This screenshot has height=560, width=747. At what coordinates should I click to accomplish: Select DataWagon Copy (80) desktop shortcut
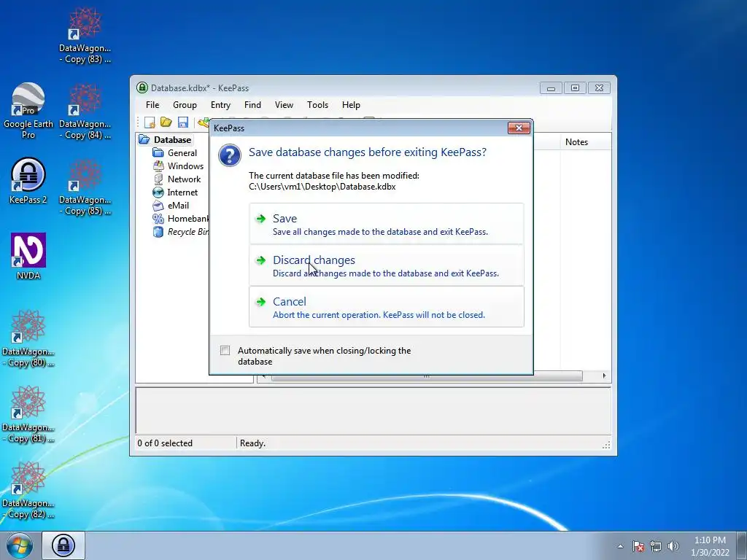(28, 338)
